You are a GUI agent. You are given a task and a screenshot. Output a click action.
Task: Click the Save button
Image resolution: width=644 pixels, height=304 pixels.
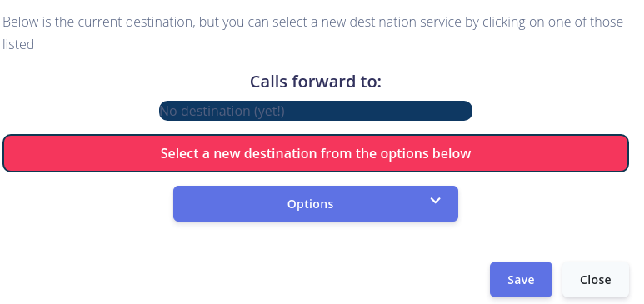[x=521, y=279]
